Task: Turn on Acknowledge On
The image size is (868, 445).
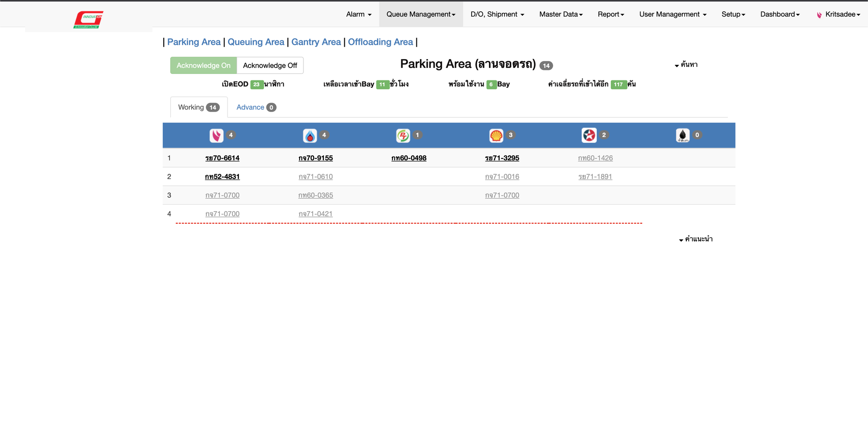Action: click(x=204, y=65)
